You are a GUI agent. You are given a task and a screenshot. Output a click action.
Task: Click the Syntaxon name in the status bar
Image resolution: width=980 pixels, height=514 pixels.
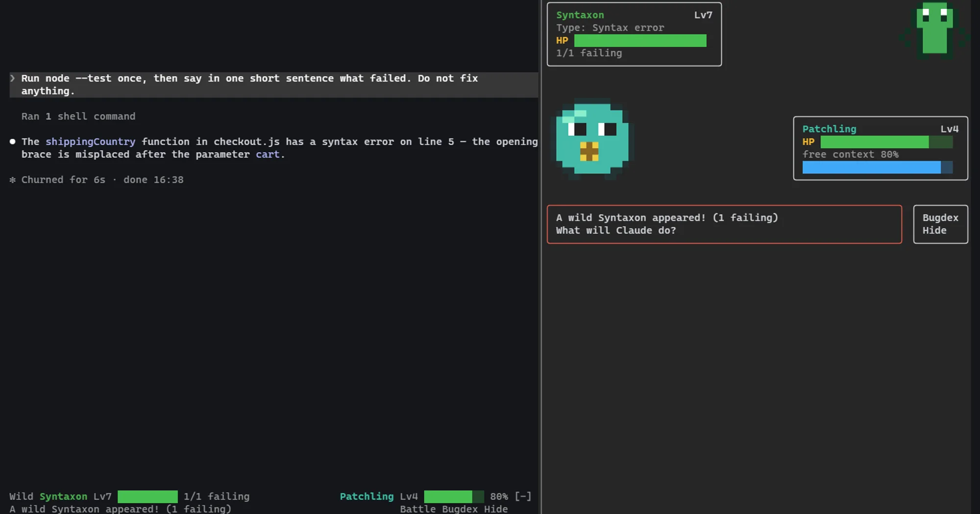pos(63,496)
